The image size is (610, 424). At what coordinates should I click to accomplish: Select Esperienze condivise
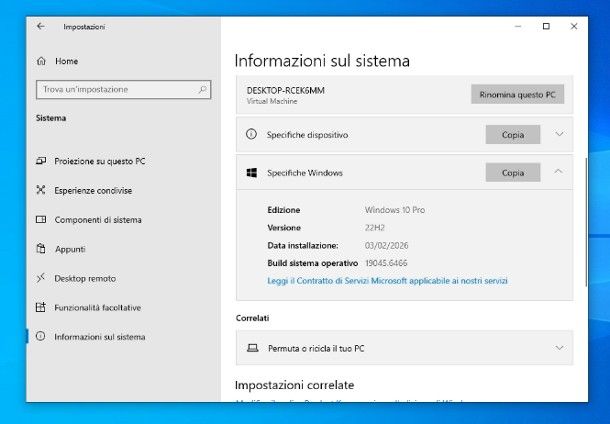click(x=93, y=190)
